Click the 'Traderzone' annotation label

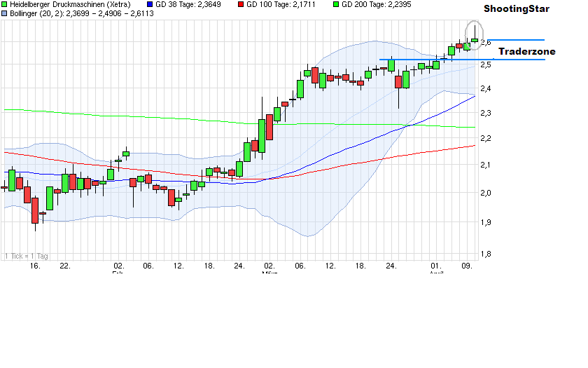click(x=527, y=51)
